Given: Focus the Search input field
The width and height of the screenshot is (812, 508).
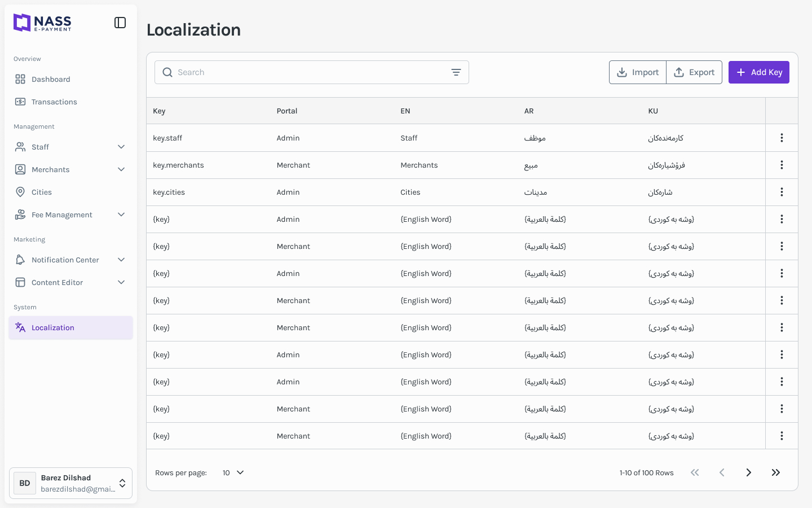Looking at the screenshot, I should [x=311, y=72].
